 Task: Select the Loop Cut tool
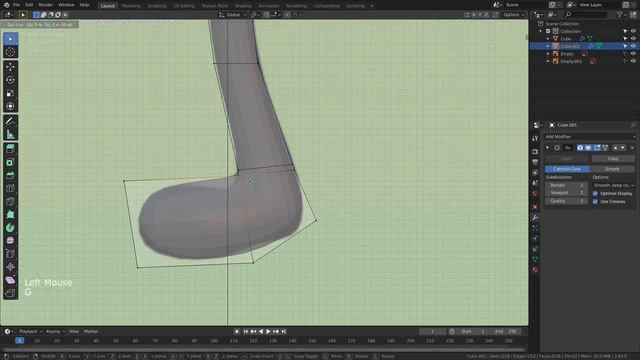[11, 189]
